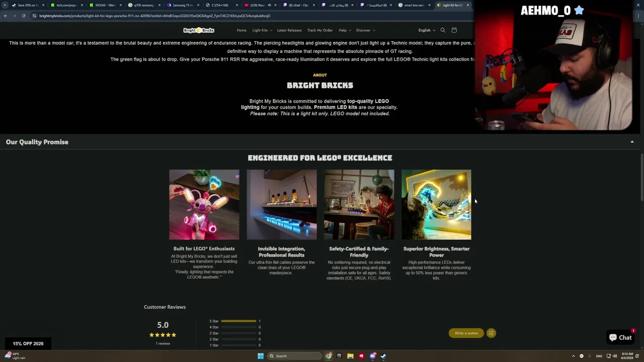Screen dimensions: 644x362
Task: Click the ENG language indicator in taskbar
Action: [599, 356]
